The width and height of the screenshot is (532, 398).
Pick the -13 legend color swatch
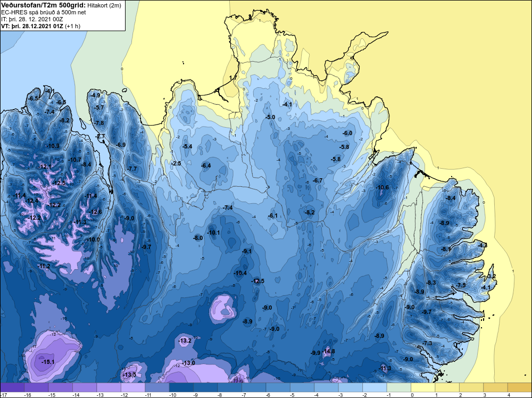click(x=109, y=387)
